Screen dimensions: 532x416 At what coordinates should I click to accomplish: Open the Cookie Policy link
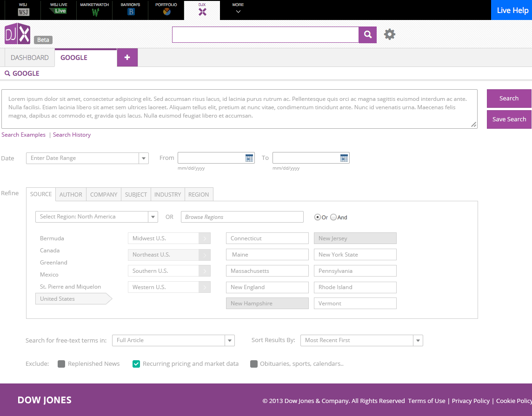pos(514,401)
